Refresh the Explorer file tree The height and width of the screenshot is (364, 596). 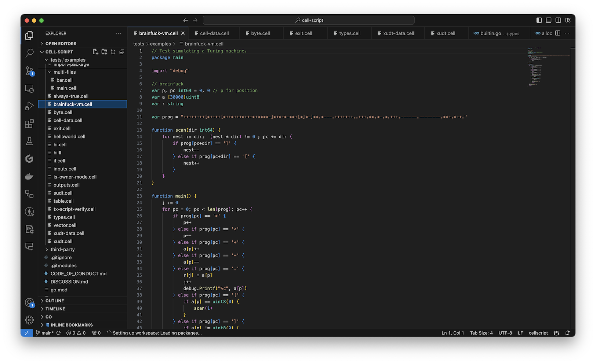[x=113, y=52]
